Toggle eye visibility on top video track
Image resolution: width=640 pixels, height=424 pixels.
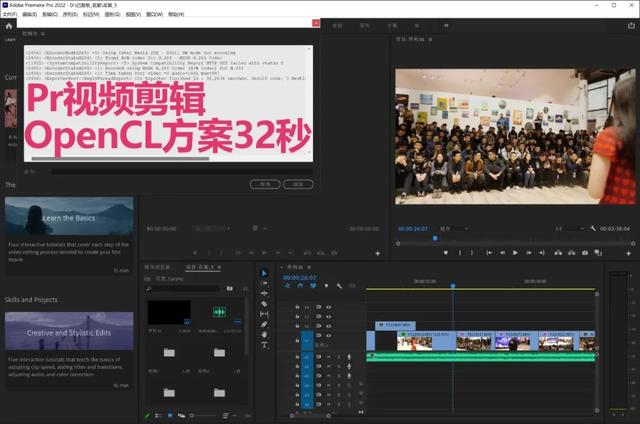tap(329, 307)
